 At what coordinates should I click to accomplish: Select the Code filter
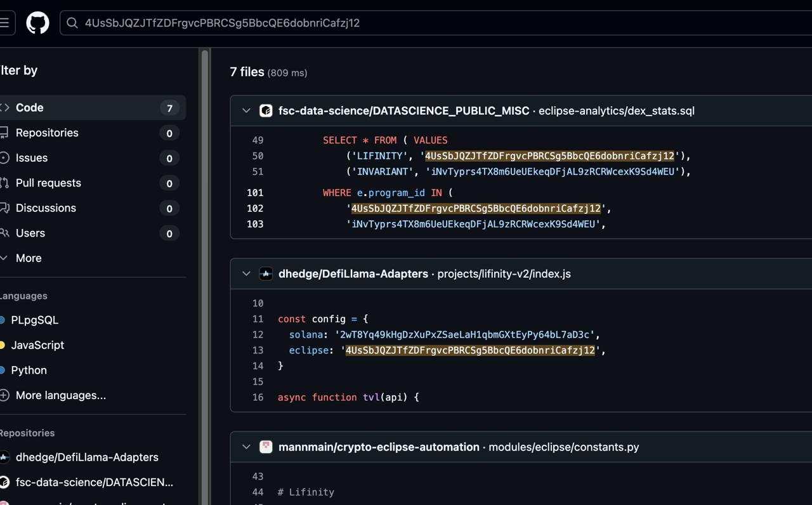(93, 108)
